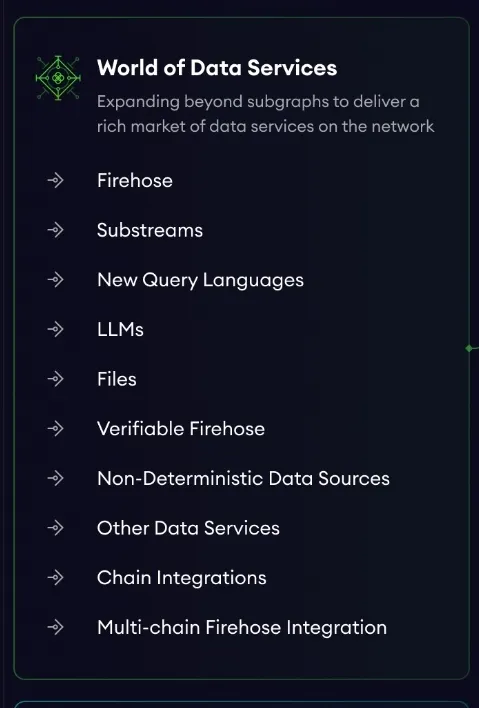Open the LLMs roadmap item

pos(120,330)
